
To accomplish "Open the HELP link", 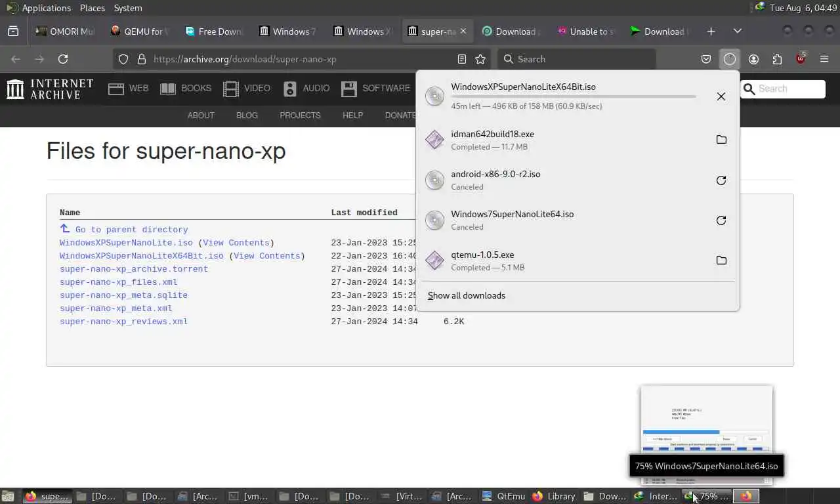I will pyautogui.click(x=352, y=115).
